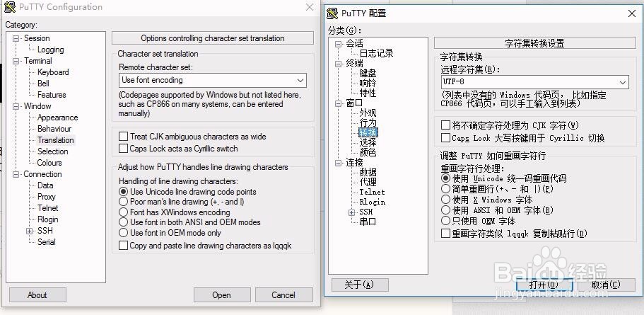Viewport: 644px width, 315px height.
Task: Select 颜色 in Chinese tree
Action: [368, 153]
